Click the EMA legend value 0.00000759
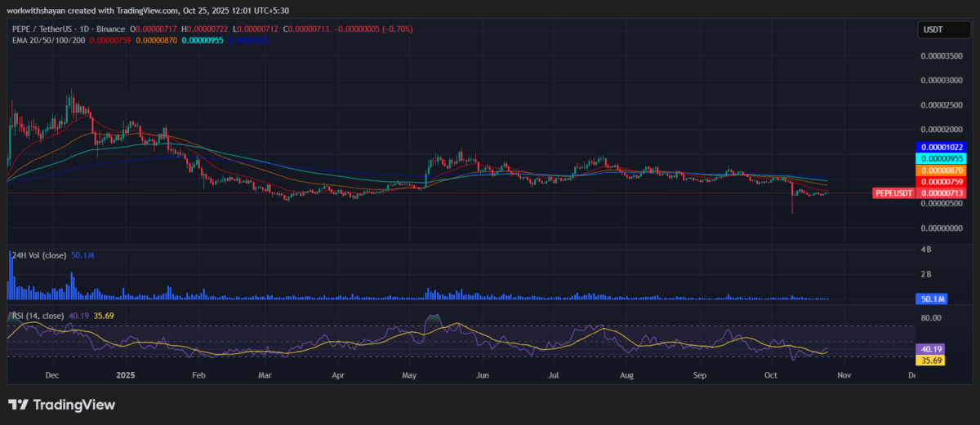This screenshot has height=425, width=980. [x=109, y=38]
